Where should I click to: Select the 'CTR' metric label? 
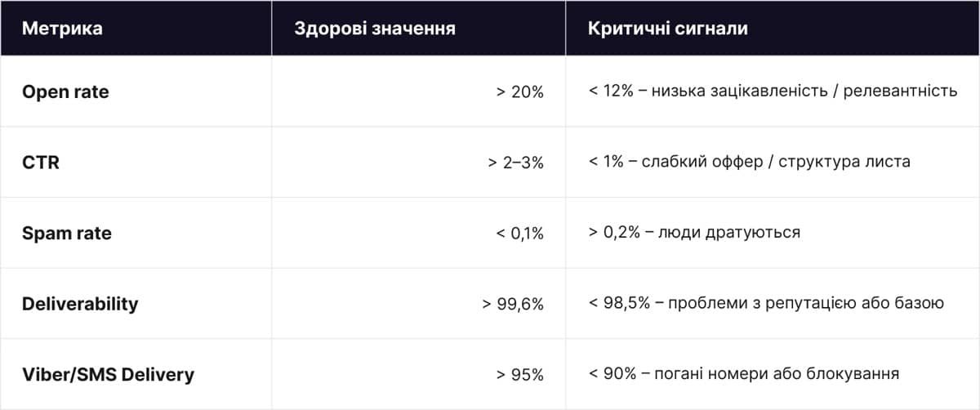pos(41,163)
